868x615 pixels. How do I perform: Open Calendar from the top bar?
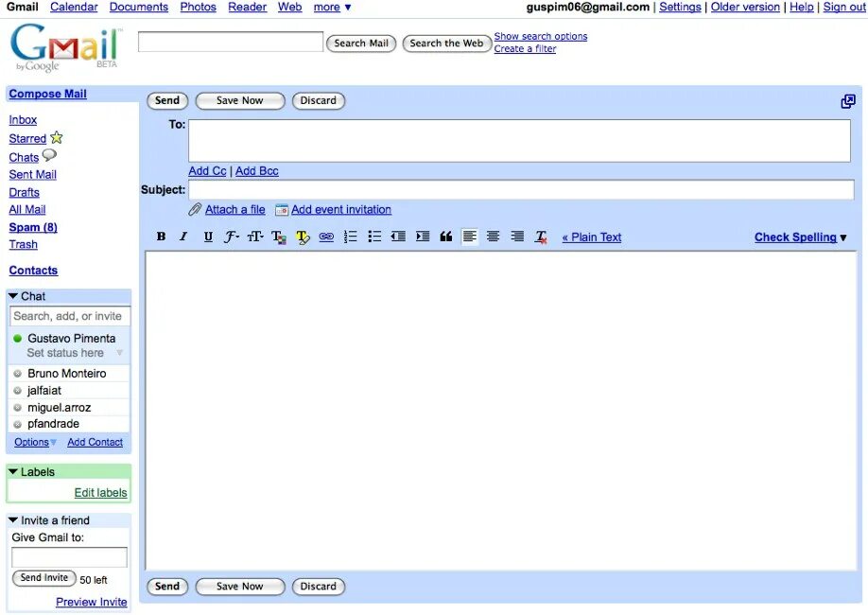(x=74, y=8)
